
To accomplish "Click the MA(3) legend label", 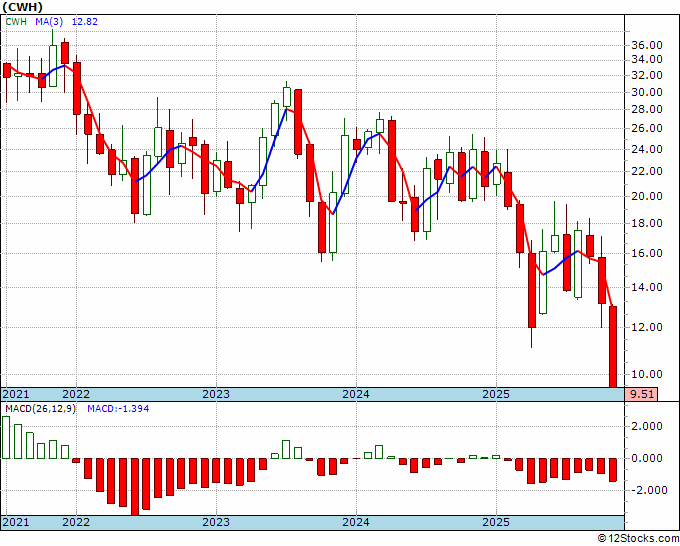I will 49,21.
